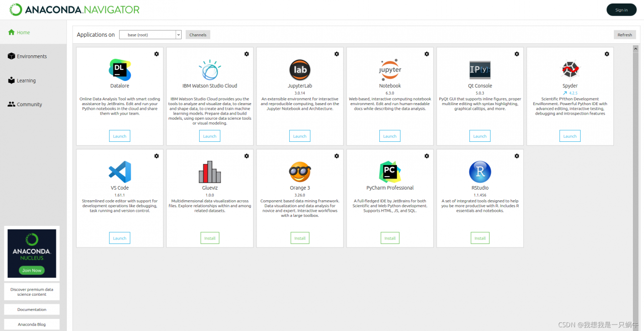Open the Anaconda Blog link

coord(32,324)
